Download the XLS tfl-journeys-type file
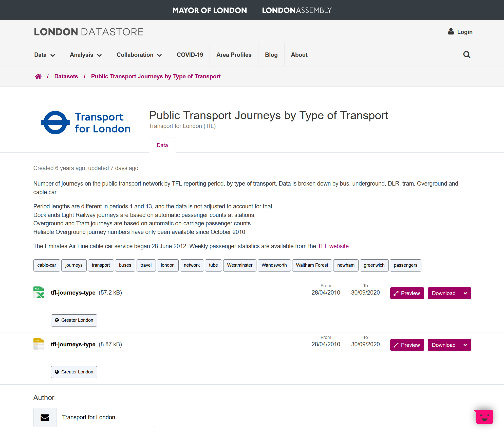 (443, 293)
